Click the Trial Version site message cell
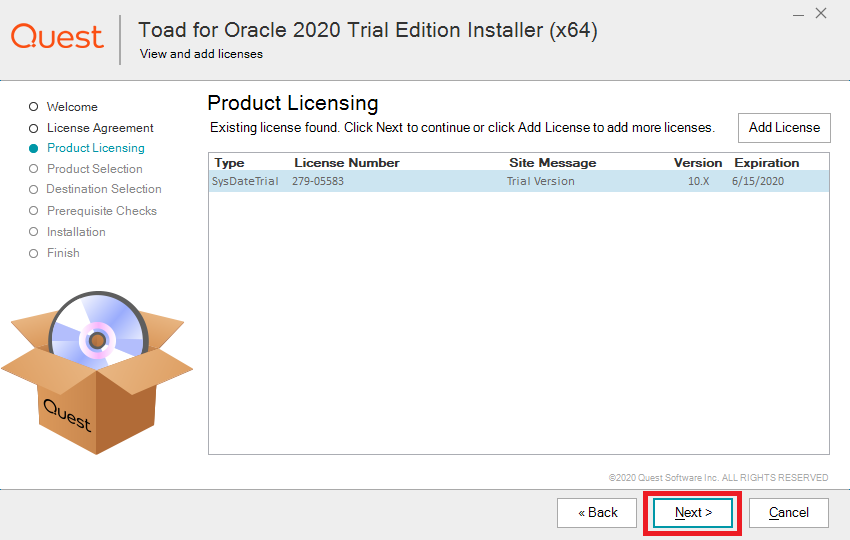This screenshot has width=850, height=540. [x=540, y=181]
